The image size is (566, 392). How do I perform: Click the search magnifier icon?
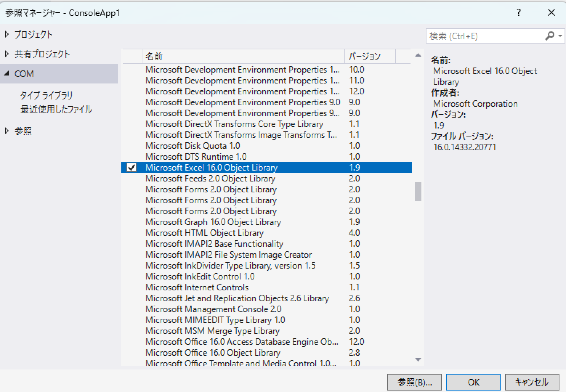pos(550,36)
